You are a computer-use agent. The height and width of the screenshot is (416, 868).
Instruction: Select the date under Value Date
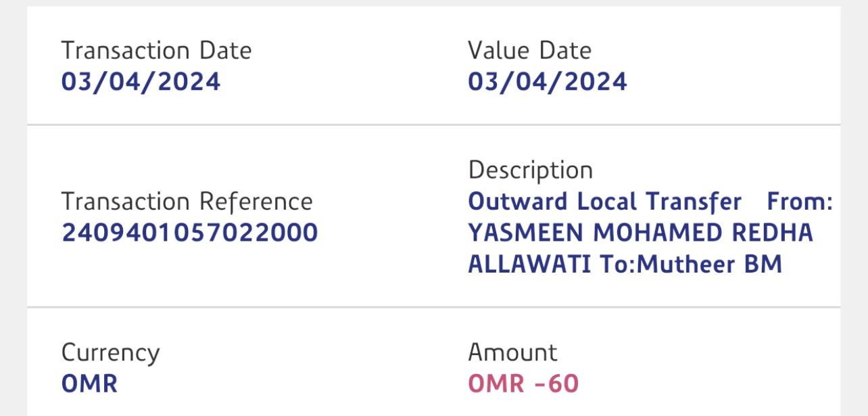pyautogui.click(x=547, y=82)
